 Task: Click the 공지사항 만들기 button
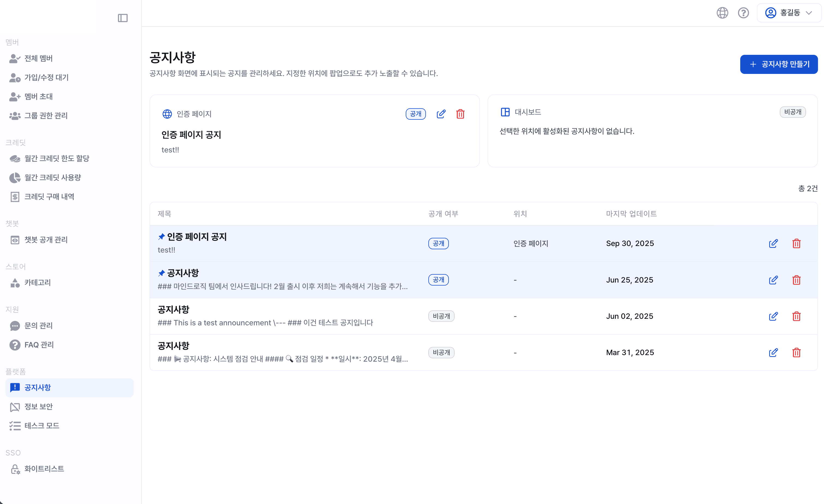coord(778,64)
